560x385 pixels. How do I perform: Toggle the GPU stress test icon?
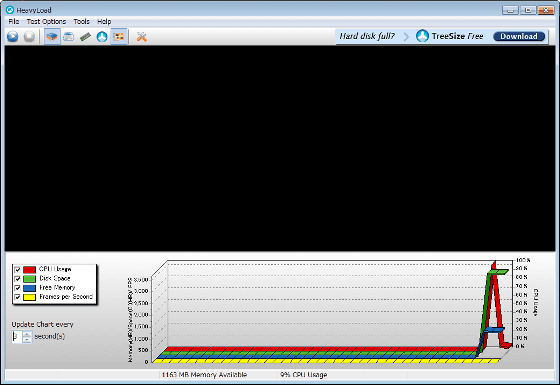[119, 36]
